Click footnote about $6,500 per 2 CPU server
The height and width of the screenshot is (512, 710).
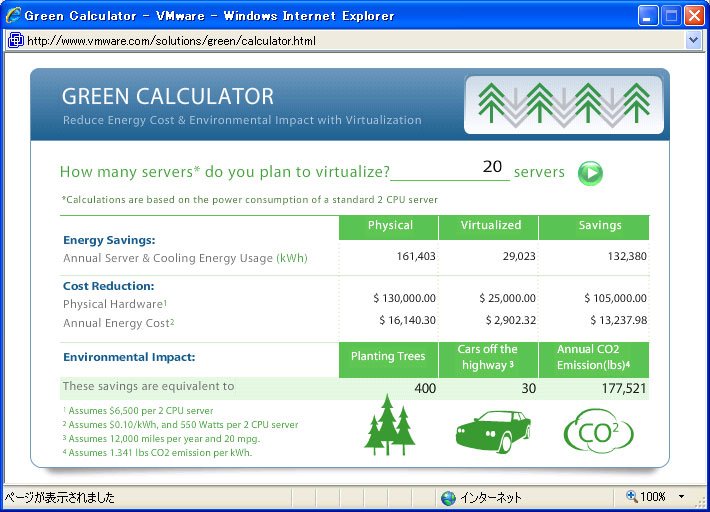[138, 411]
